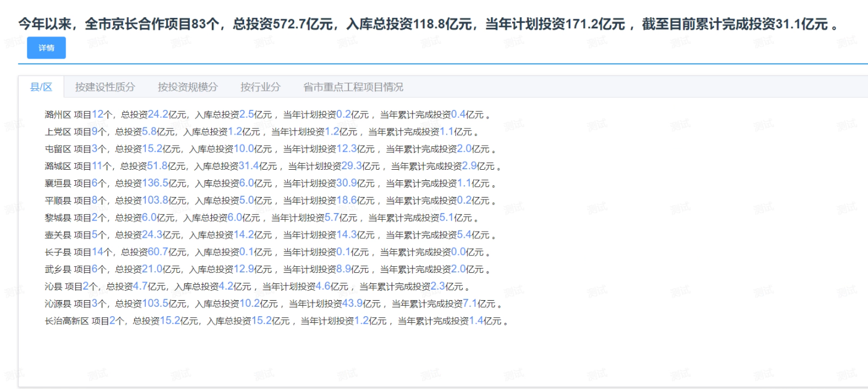
Task: Open the 按投资规模分 tab
Action: click(188, 87)
